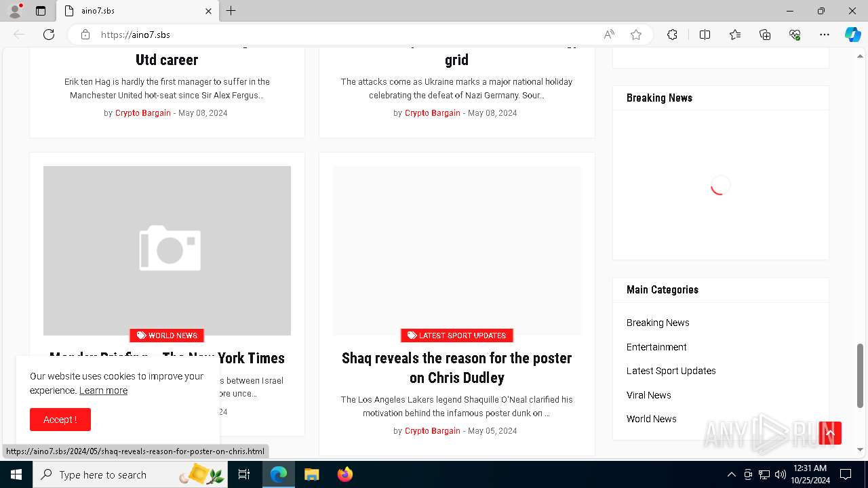The height and width of the screenshot is (488, 868).
Task: Open Entertainment category
Action: [656, 347]
